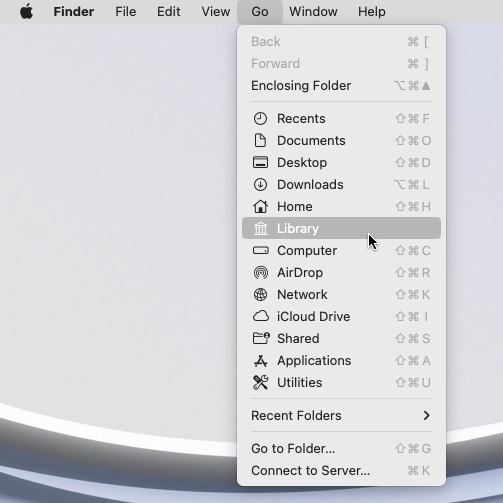Viewport: 503px width, 503px height.
Task: Select the Downloads menu entry
Action: tap(341, 185)
